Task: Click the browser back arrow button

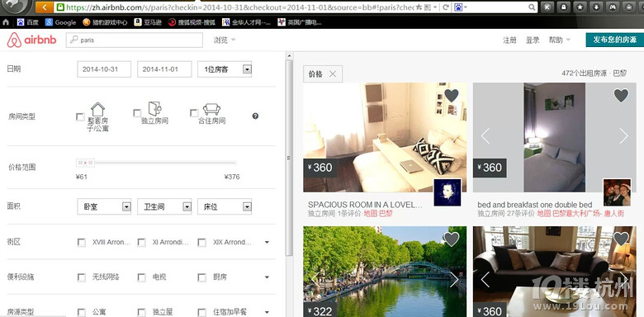Action: [45, 7]
